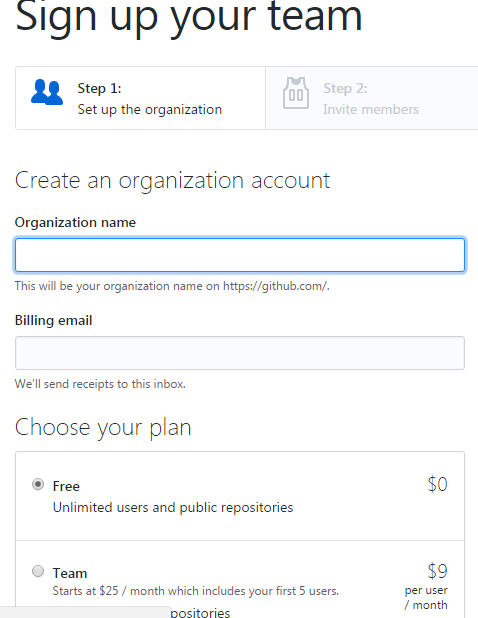Screen dimensions: 478x618
Task: Click the $9 price of the Team plan
Action: pyautogui.click(x=437, y=571)
